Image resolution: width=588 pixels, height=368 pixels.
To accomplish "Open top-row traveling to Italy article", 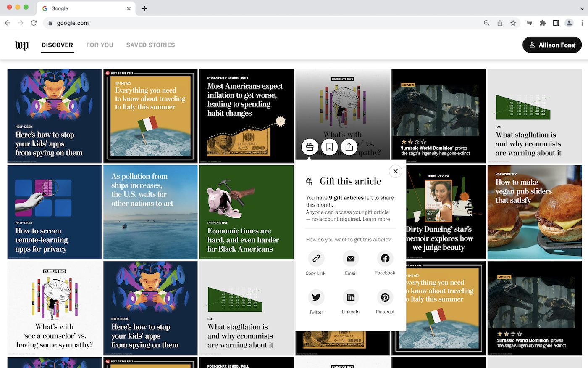I will [150, 116].
